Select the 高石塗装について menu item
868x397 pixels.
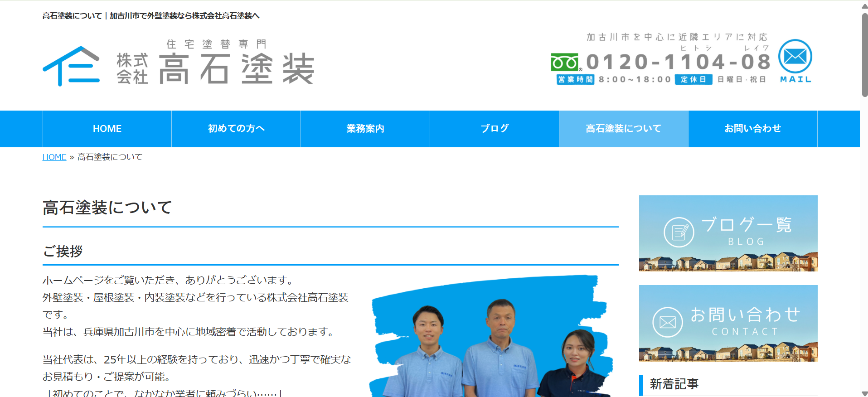pos(624,129)
